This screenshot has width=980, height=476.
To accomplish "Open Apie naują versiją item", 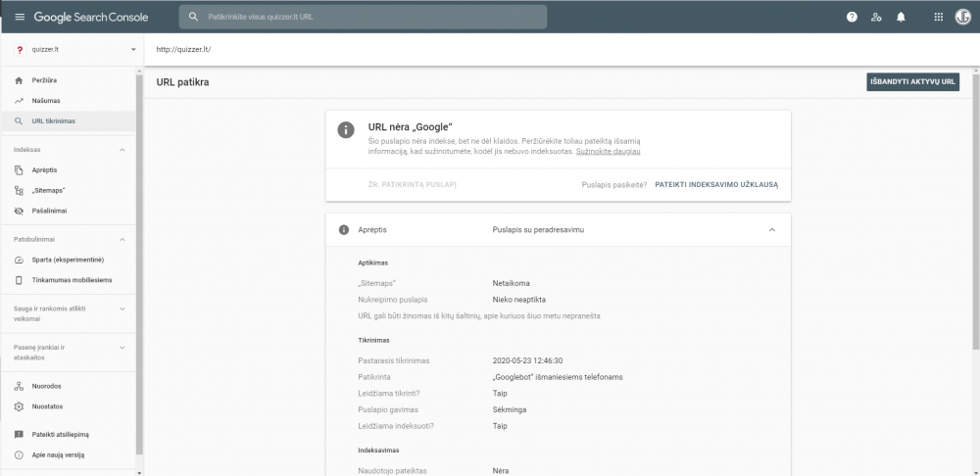I will tap(68, 454).
